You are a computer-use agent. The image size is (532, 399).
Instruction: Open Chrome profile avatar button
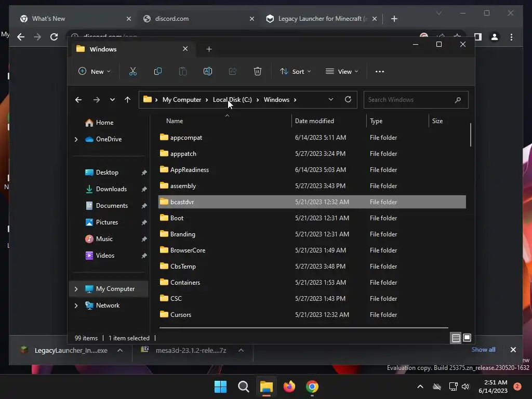pos(495,37)
